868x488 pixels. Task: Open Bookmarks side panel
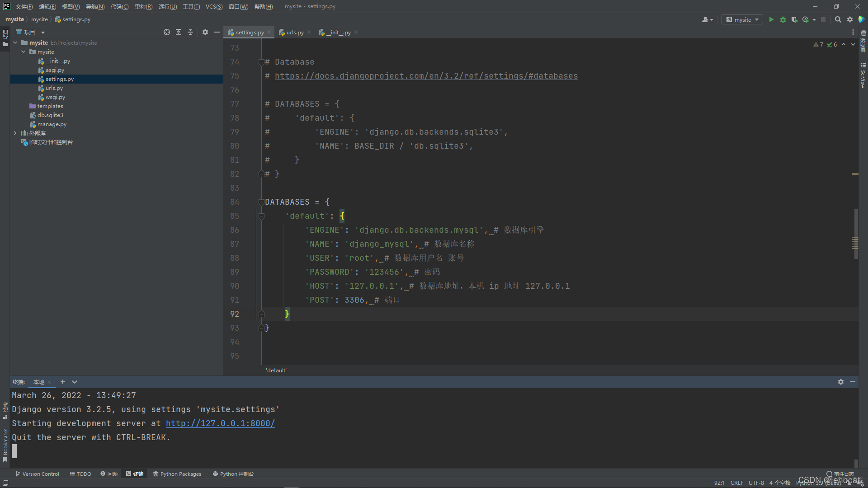point(5,445)
